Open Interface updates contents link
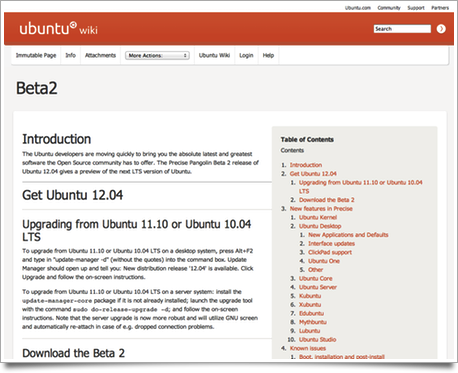 (331, 244)
